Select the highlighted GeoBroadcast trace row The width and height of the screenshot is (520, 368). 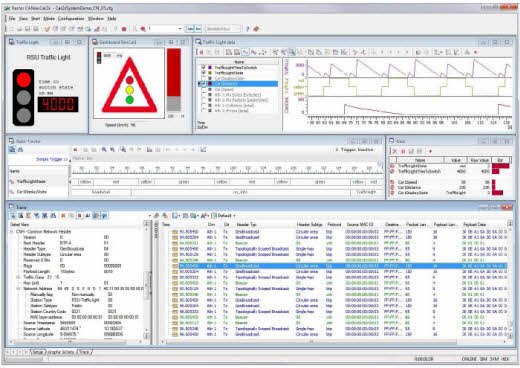[338, 266]
